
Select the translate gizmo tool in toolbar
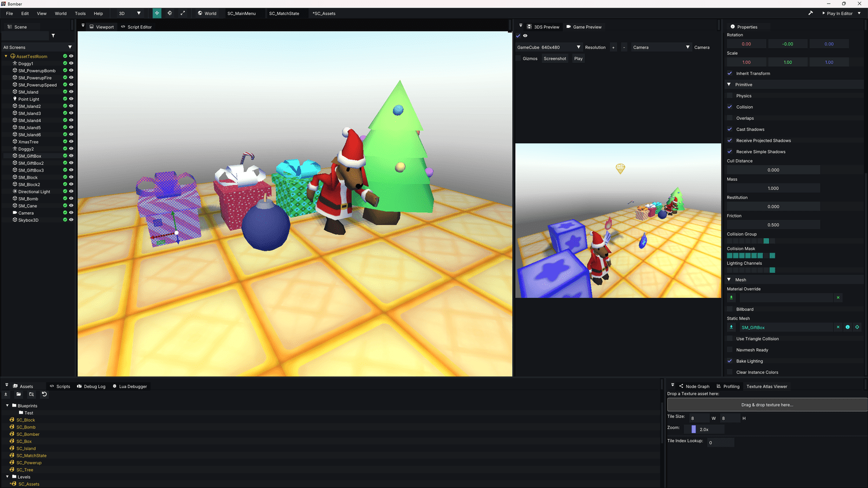(157, 13)
